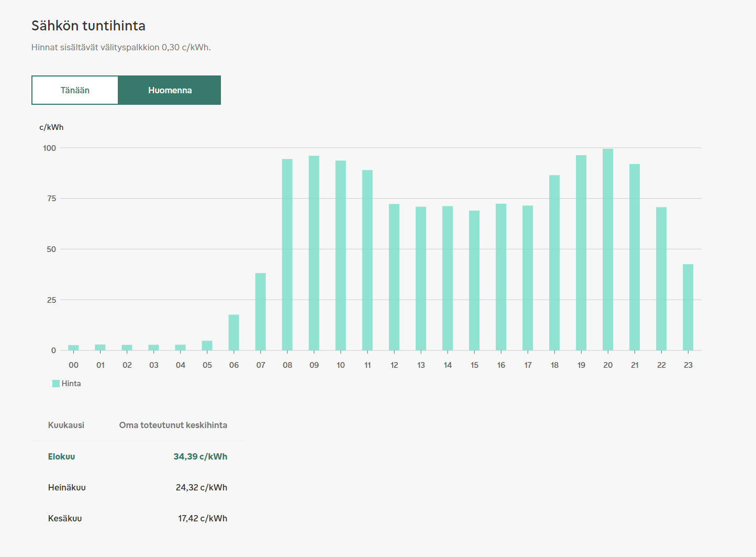Select the Heinäkuu row

(x=138, y=487)
